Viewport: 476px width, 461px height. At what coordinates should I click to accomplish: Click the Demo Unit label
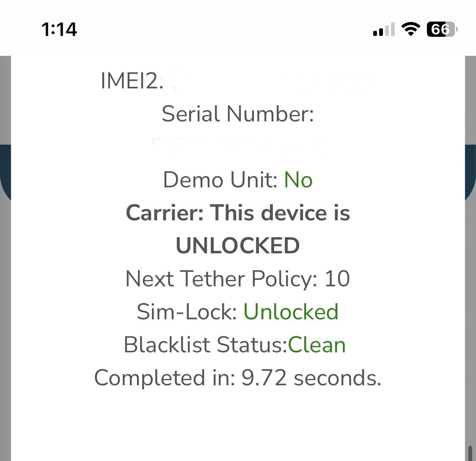220,180
